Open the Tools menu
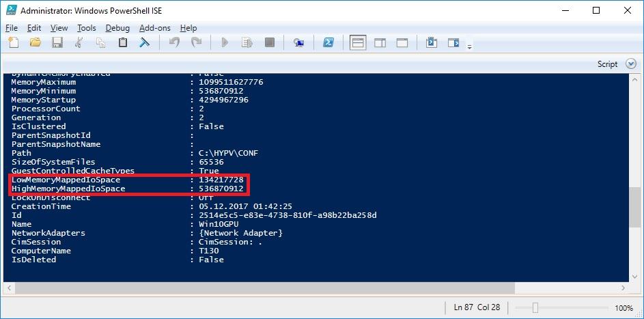Screen dimensions: 644x319 click(86, 28)
